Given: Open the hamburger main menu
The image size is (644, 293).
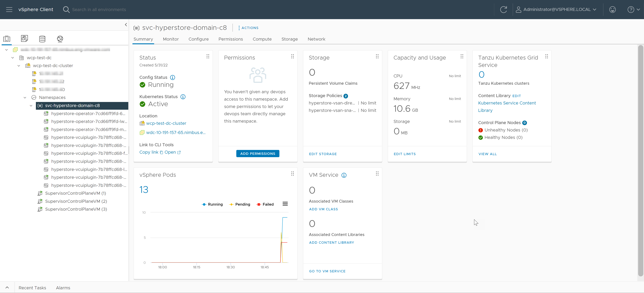Looking at the screenshot, I should tap(9, 10).
